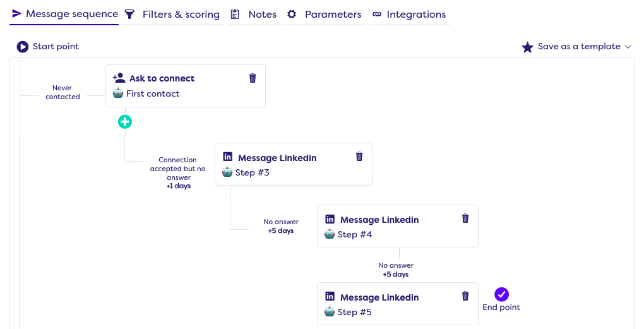This screenshot has height=329, width=644.
Task: Delete the Ask to connect step
Action: 253,78
